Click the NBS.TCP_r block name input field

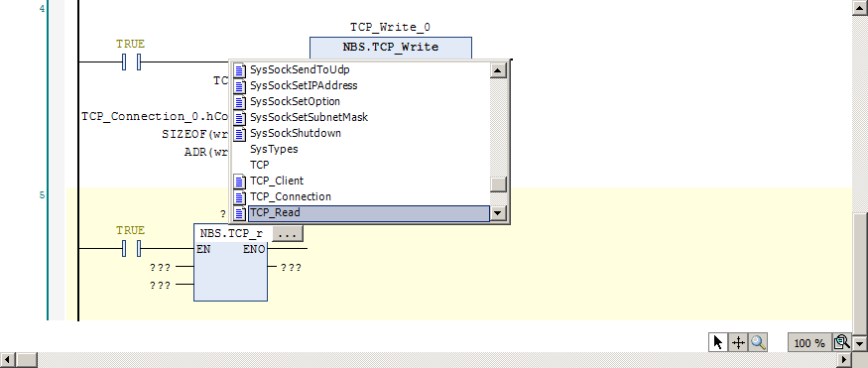[233, 234]
